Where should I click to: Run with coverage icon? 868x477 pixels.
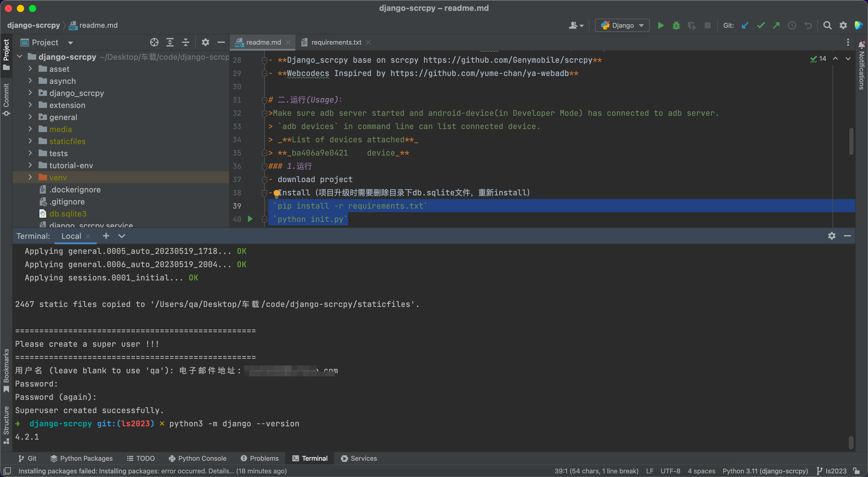tap(692, 26)
